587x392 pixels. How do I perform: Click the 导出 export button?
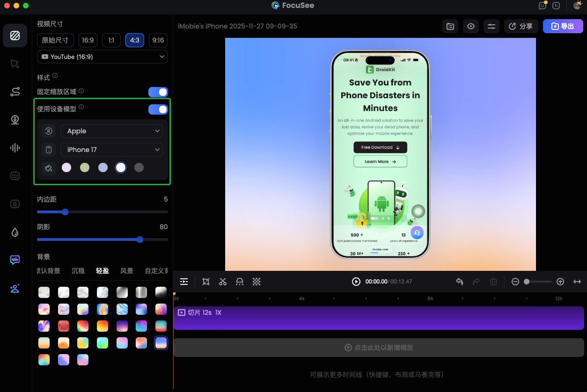tap(563, 26)
